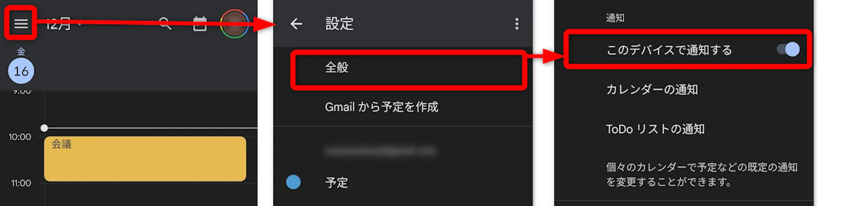Screen dimensions: 868x206
Task: Open the account profile avatar
Action: pyautogui.click(x=234, y=24)
